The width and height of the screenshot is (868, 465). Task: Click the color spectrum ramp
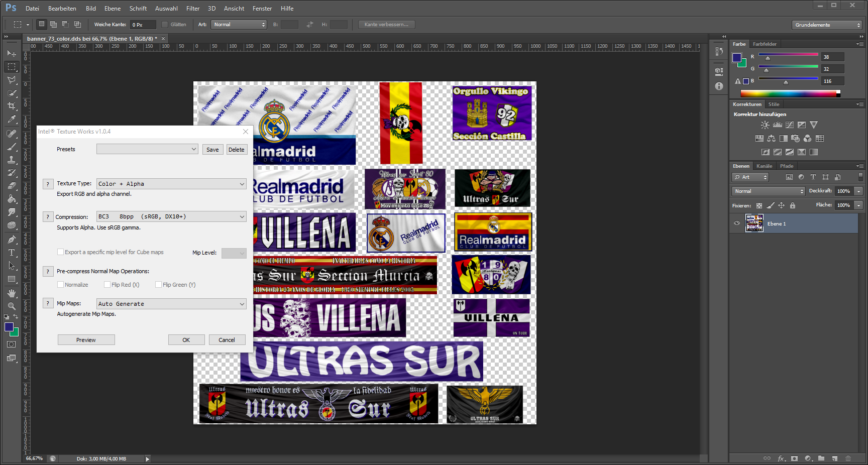(x=790, y=94)
